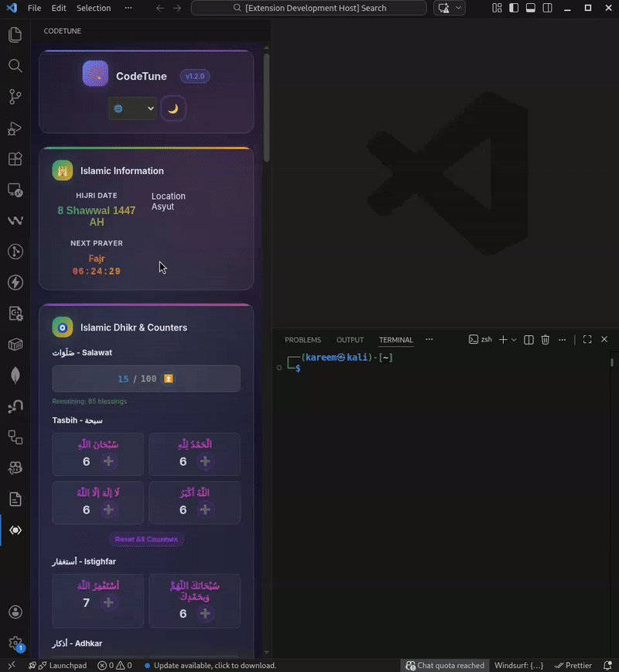Open the Edit menu

[59, 8]
